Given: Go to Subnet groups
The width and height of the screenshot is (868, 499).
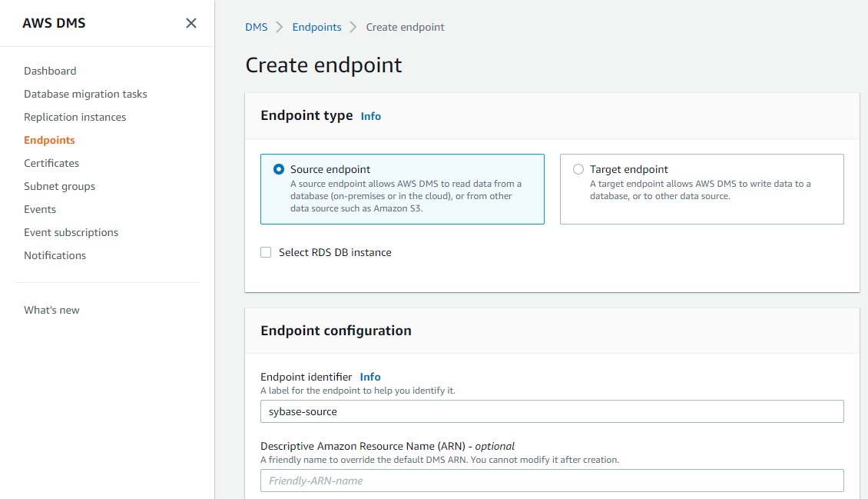Looking at the screenshot, I should tap(59, 186).
